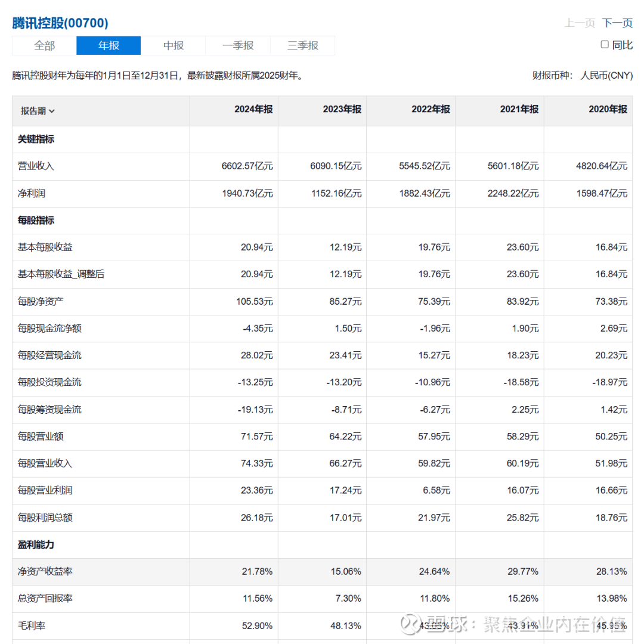The height and width of the screenshot is (644, 644).
Task: Click 人民币(CNY) currency label
Action: [x=606, y=76]
